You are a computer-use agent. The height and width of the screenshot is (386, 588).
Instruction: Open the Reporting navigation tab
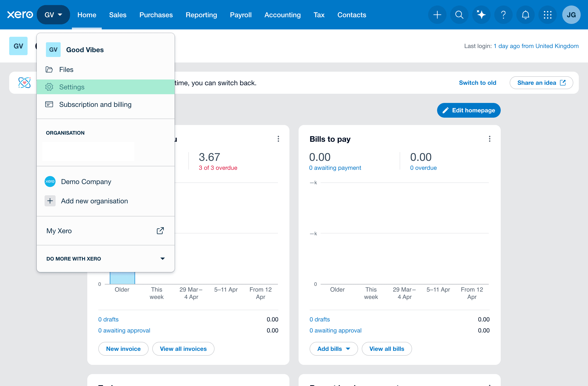click(201, 15)
